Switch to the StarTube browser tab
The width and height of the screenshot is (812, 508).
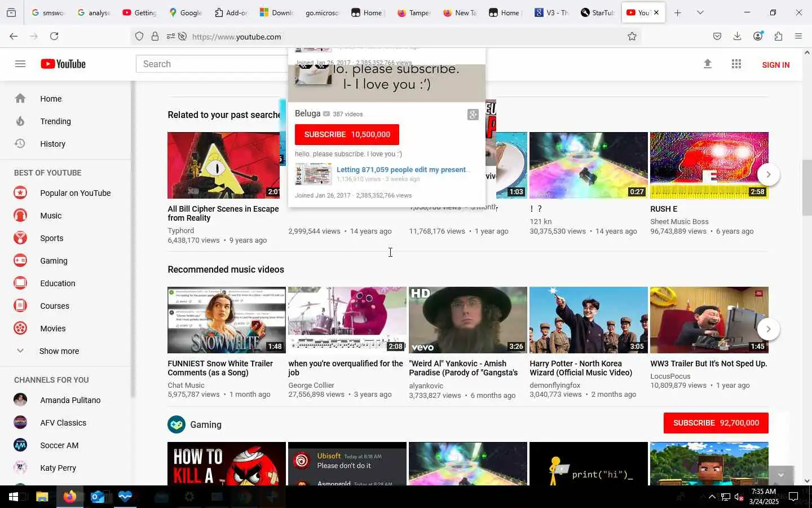(x=597, y=12)
